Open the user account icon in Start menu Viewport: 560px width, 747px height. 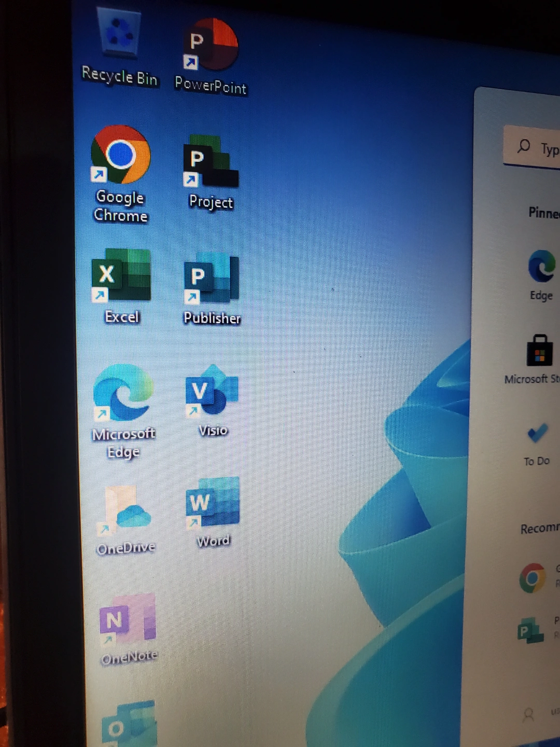pos(529,715)
